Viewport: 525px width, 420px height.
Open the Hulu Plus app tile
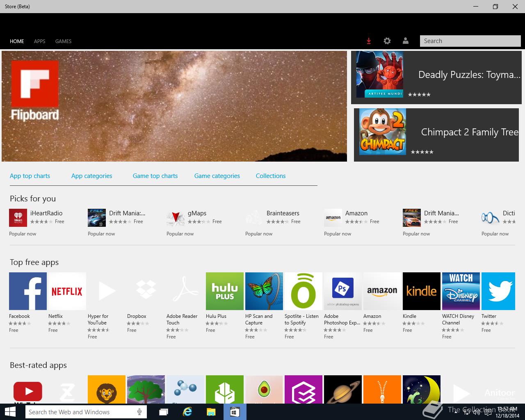click(225, 291)
